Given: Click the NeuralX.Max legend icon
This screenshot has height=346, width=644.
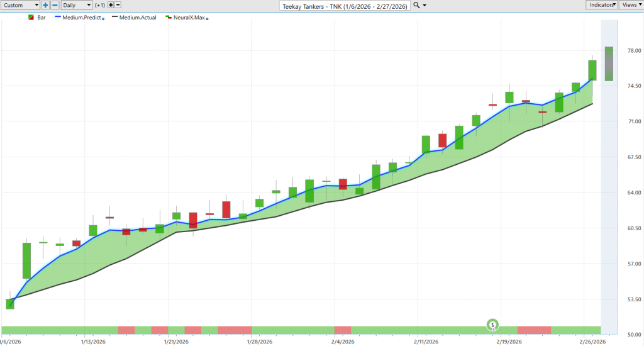Looking at the screenshot, I should 169,17.
